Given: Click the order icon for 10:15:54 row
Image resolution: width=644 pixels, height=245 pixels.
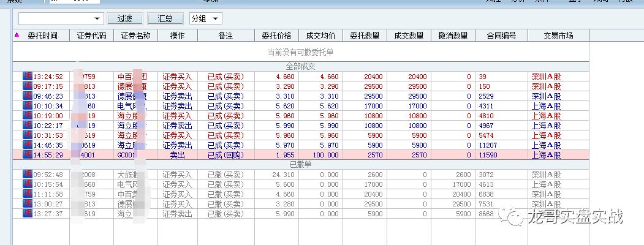Looking at the screenshot, I should tap(27, 184).
